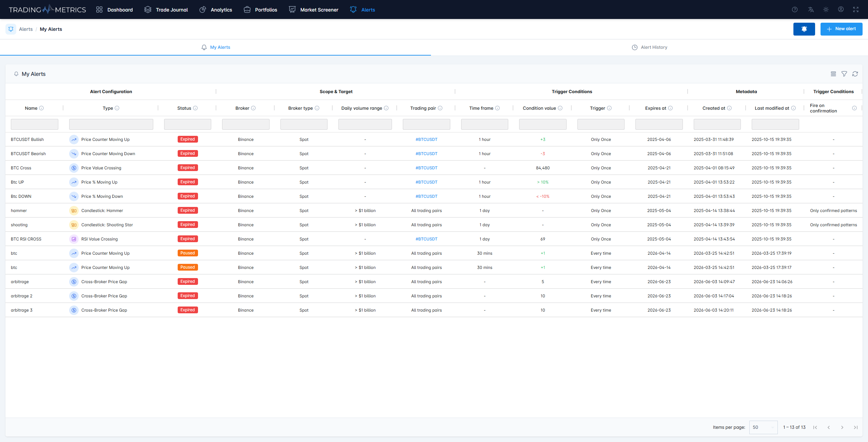Open the language translate icon
The height and width of the screenshot is (442, 868).
(811, 9)
